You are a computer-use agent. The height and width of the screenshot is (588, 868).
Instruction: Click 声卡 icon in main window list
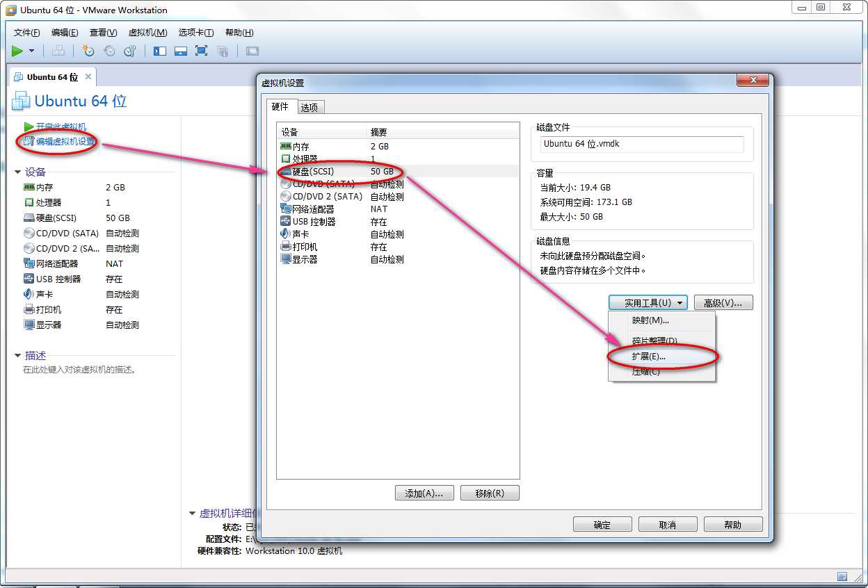pos(29,295)
